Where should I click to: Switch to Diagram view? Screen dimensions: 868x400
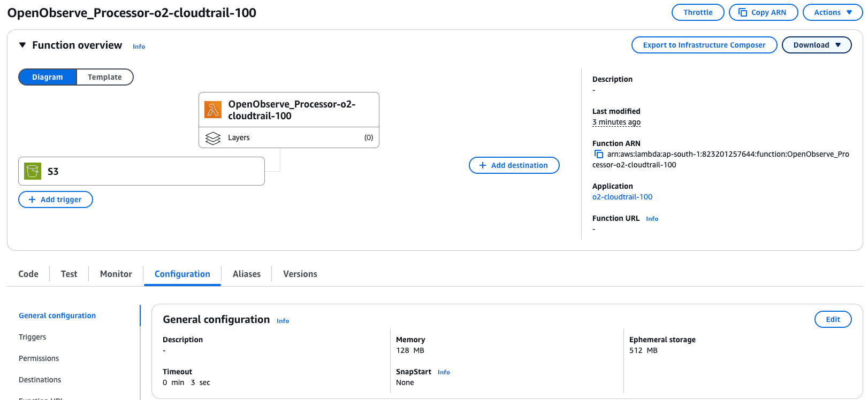tap(48, 77)
